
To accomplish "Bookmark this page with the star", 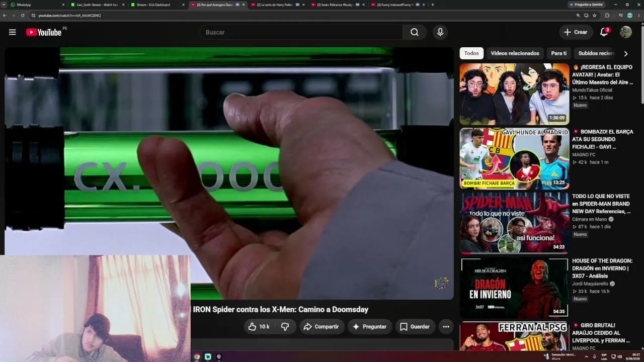I will click(595, 16).
